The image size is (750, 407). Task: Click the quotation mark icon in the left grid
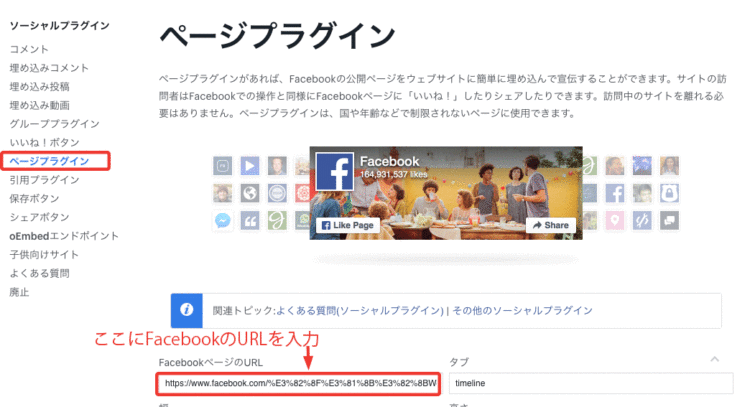[x=249, y=221]
